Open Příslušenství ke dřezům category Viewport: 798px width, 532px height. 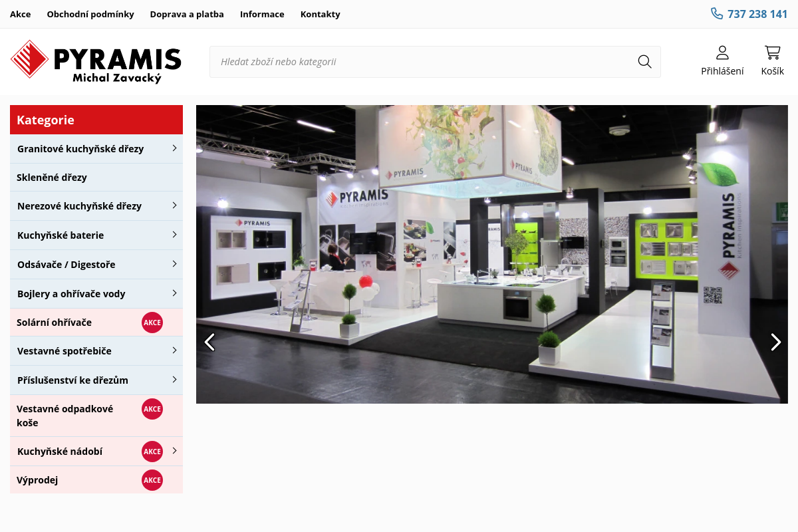pyautogui.click(x=96, y=380)
